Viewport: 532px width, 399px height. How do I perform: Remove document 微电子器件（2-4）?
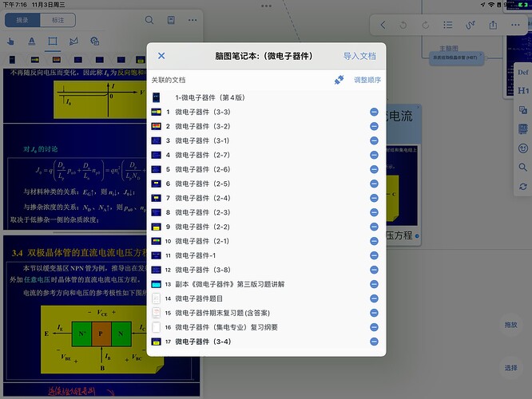point(374,198)
